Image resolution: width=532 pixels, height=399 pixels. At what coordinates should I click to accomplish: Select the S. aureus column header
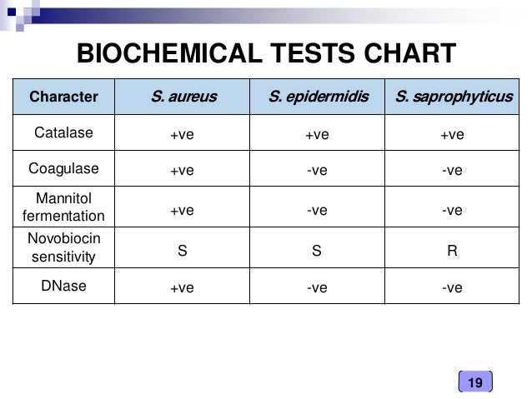coord(182,97)
